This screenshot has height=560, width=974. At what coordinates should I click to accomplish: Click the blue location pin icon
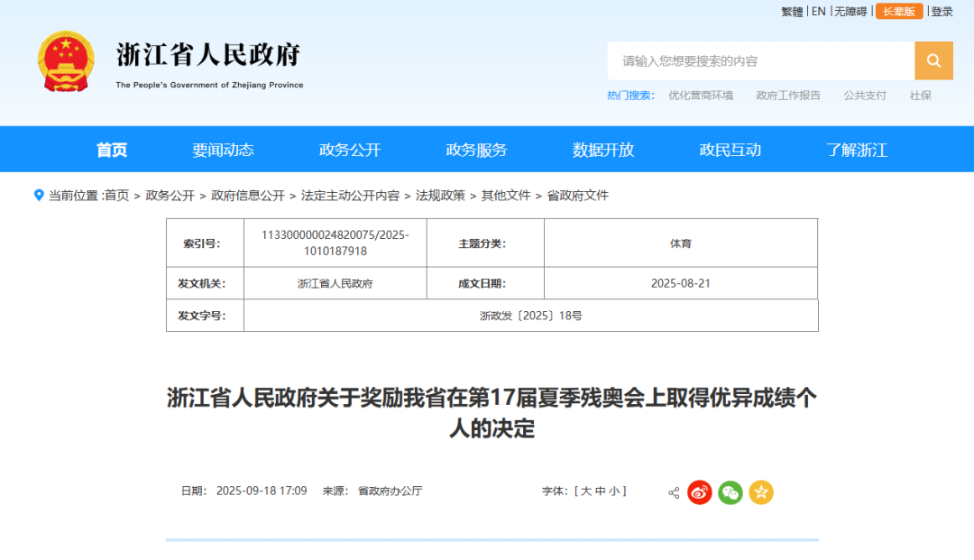[39, 195]
